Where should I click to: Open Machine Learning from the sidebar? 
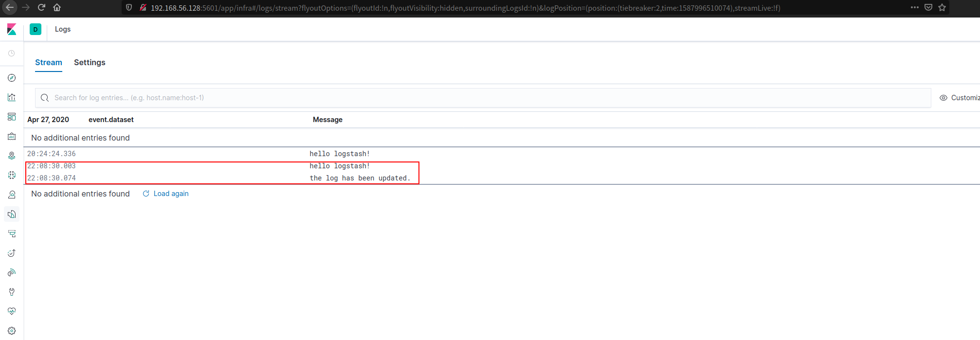[x=12, y=175]
